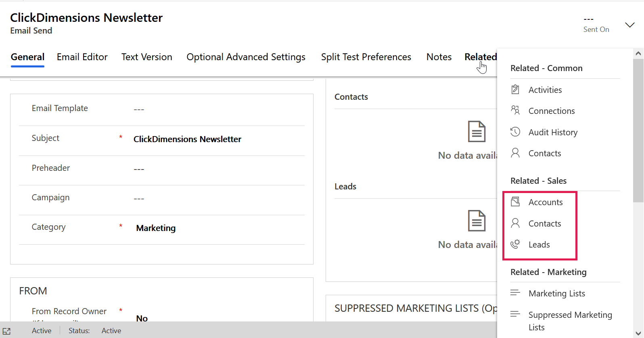Click the document icon in the Contacts grid
This screenshot has height=338, width=644.
point(477,131)
